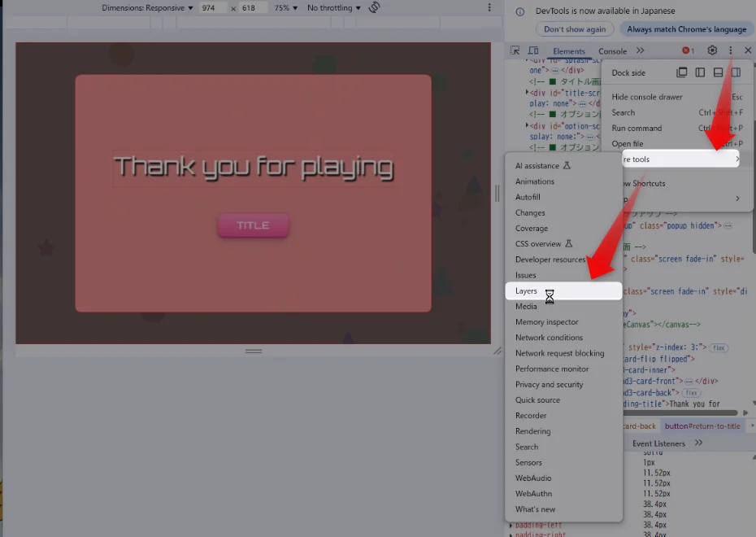
Task: Open the No throttling dropdown
Action: click(x=334, y=7)
